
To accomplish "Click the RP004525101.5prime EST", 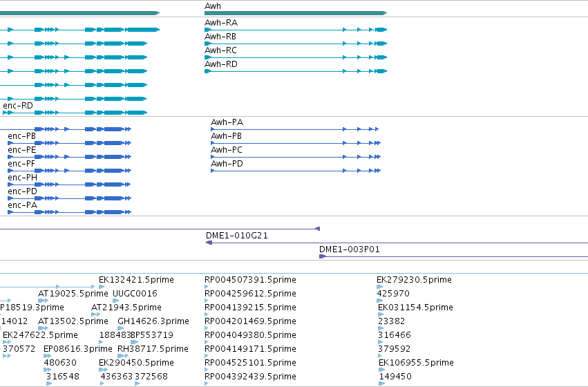I will (x=251, y=363).
